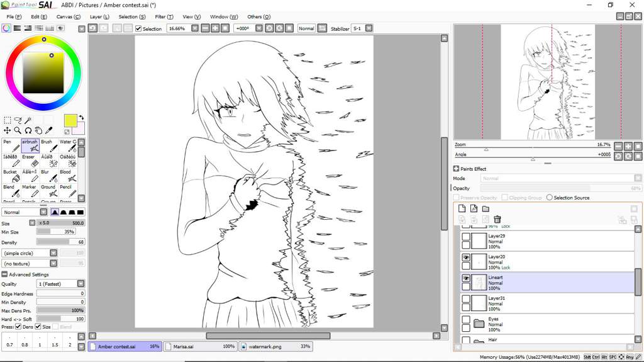Pick the Hand pan tool

38,130
